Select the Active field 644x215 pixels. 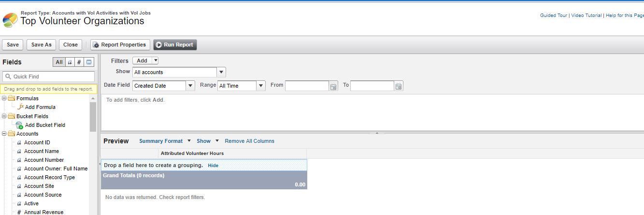coord(31,203)
